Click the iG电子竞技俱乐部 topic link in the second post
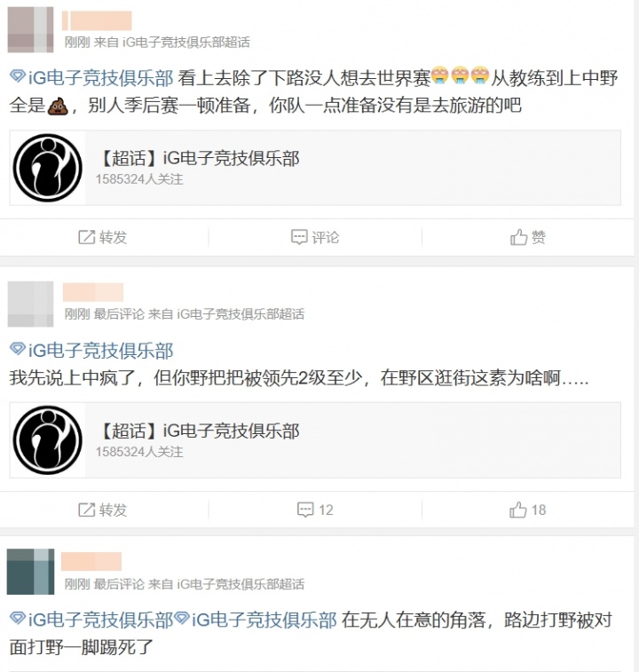 tap(100, 350)
